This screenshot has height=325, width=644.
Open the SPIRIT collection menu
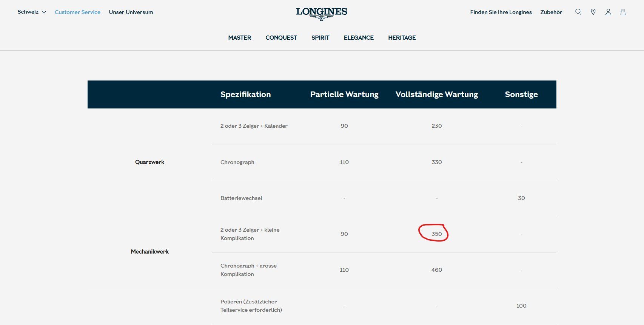320,38
